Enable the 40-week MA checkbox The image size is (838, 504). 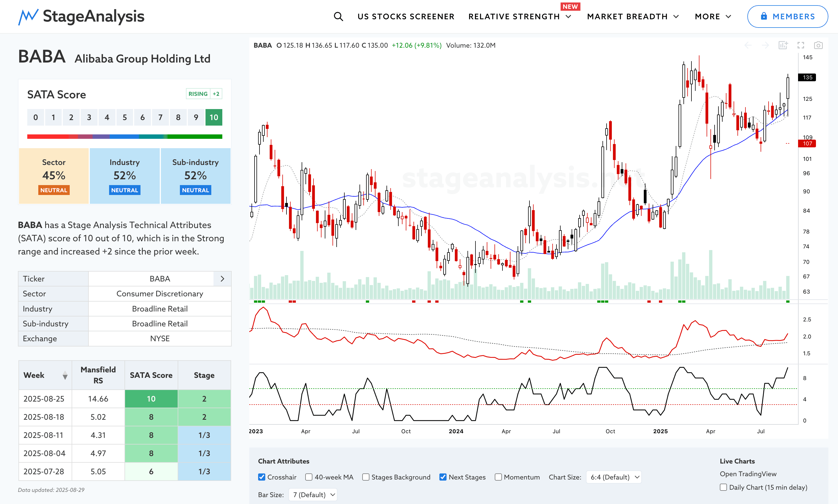309,477
